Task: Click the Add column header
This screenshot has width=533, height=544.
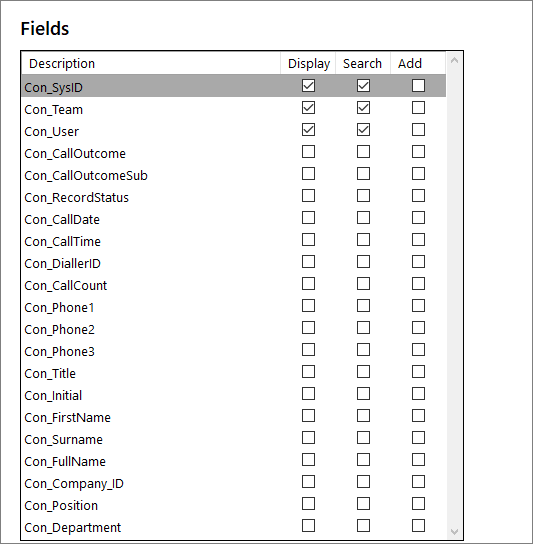Action: (418, 63)
